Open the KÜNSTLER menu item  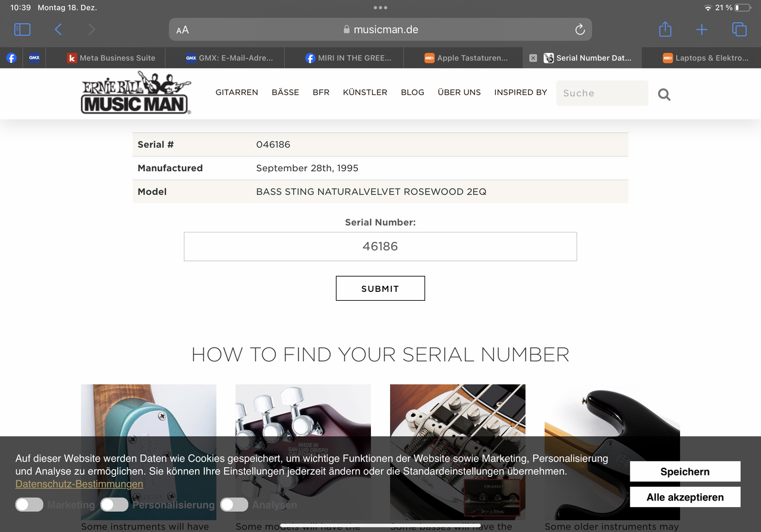(x=365, y=92)
